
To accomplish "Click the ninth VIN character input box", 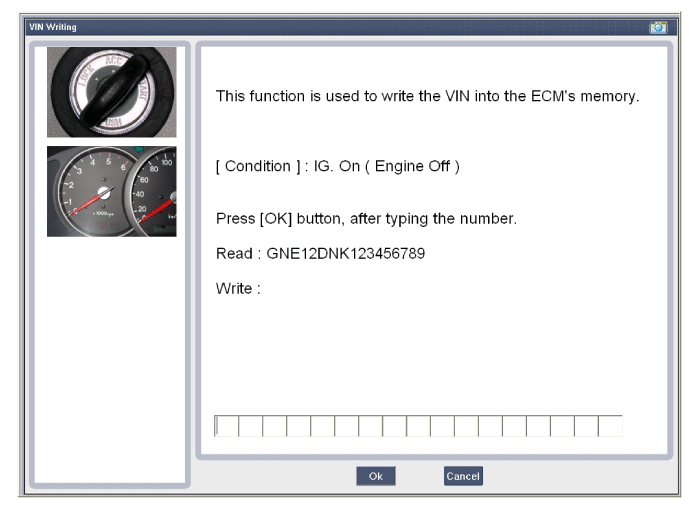I will 418,426.
